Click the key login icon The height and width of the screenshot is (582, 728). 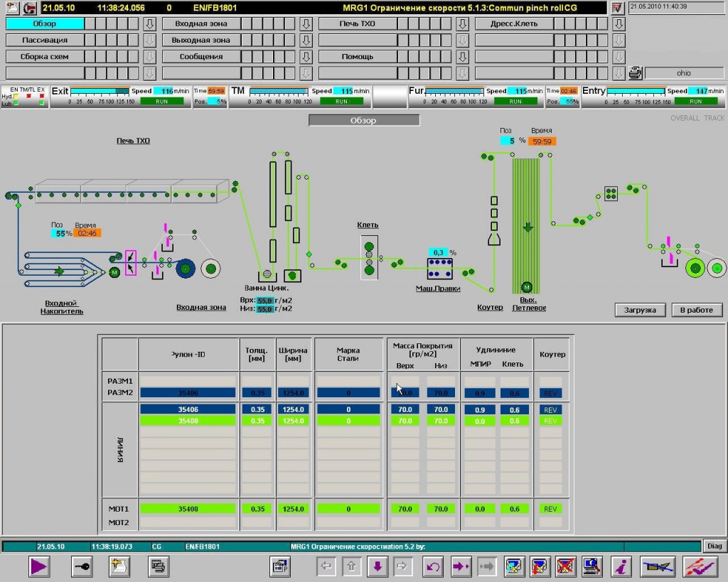(80, 566)
